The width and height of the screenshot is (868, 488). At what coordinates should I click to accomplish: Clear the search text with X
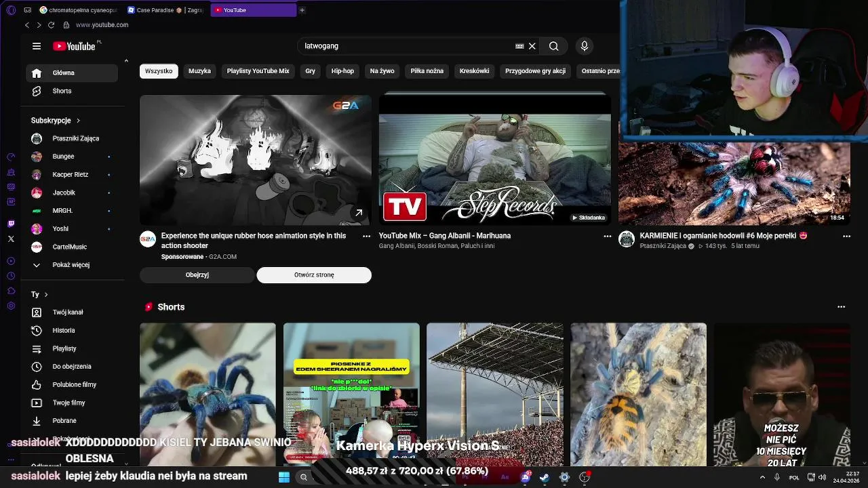pyautogui.click(x=532, y=46)
